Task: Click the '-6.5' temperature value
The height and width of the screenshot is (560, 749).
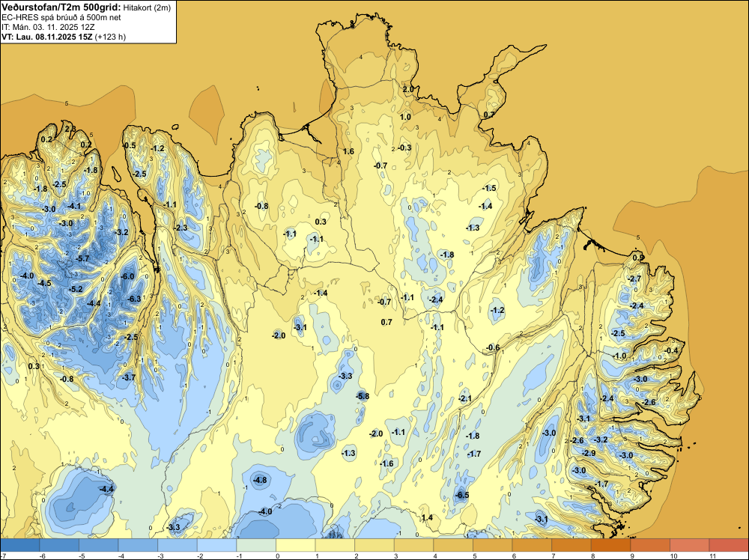Action: pos(462,495)
